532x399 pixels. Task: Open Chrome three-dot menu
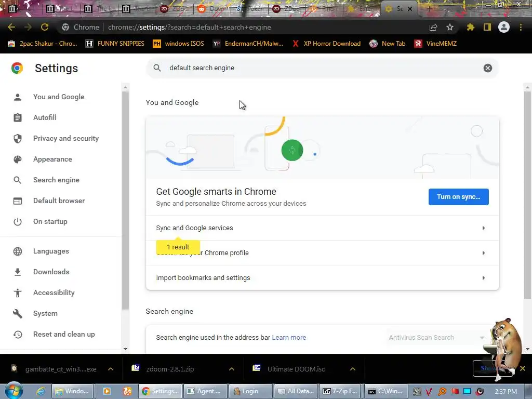[521, 27]
